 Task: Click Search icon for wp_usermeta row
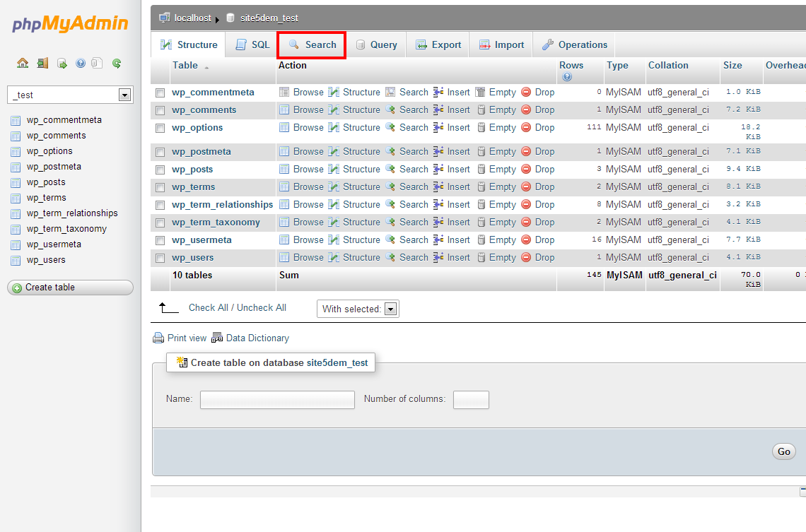[x=391, y=240]
